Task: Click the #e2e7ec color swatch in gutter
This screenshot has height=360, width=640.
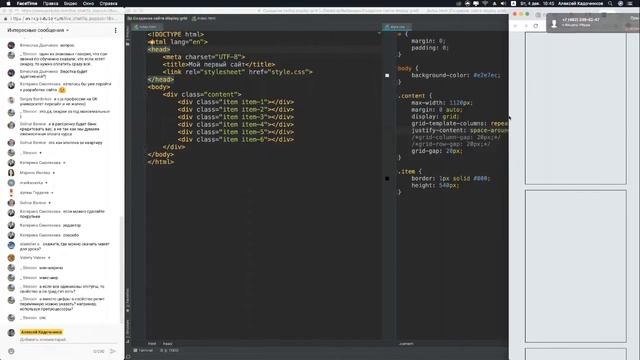Action: coord(387,76)
